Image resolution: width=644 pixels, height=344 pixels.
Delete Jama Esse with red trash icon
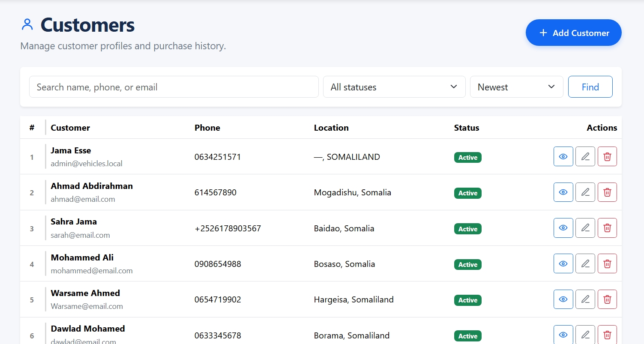tap(607, 156)
